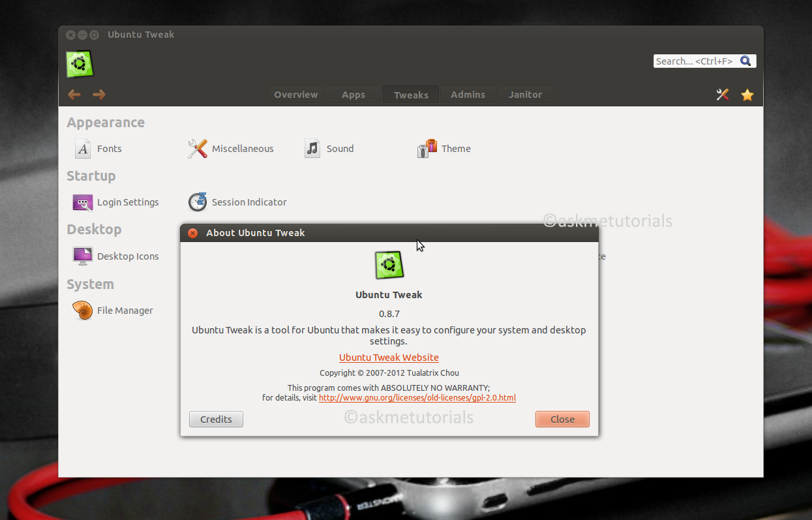The width and height of the screenshot is (812, 520).
Task: Select the Tweaks tab
Action: point(411,95)
